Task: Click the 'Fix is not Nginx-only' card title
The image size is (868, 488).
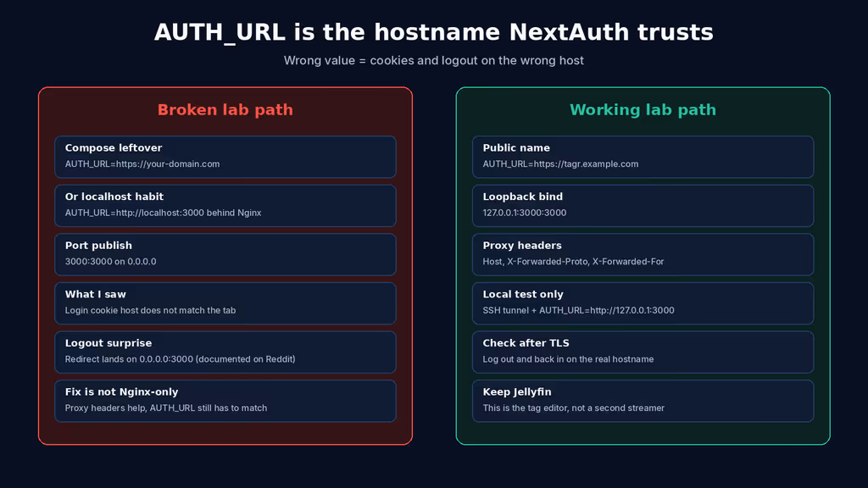Action: (121, 391)
